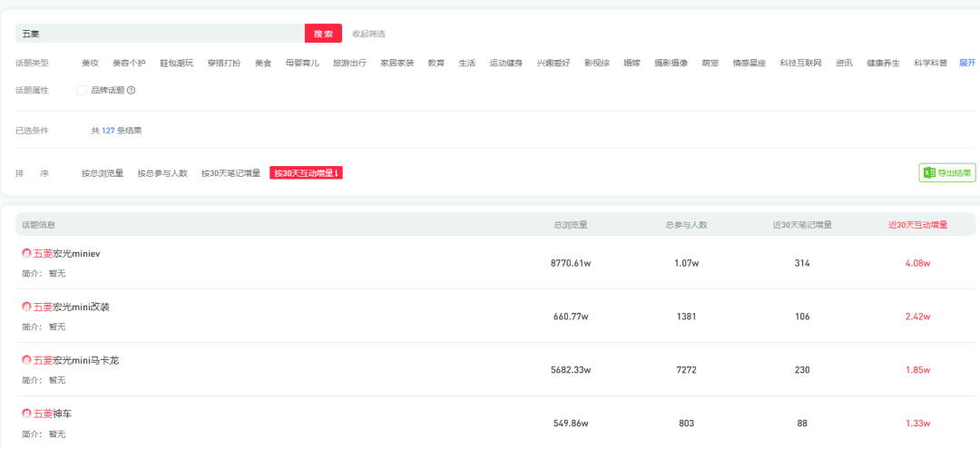Click the 近30天笔记增量 column header
980x449 pixels.
click(802, 225)
